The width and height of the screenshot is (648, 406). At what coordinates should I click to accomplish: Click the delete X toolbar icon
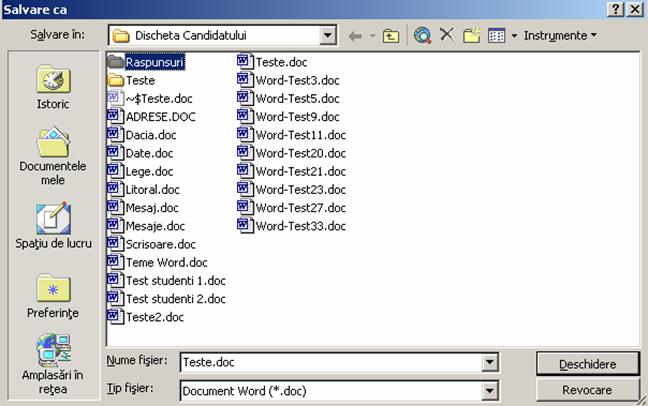tap(446, 36)
